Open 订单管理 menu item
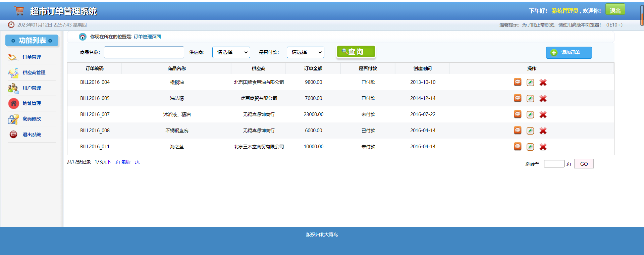The image size is (644, 255). 32,57
